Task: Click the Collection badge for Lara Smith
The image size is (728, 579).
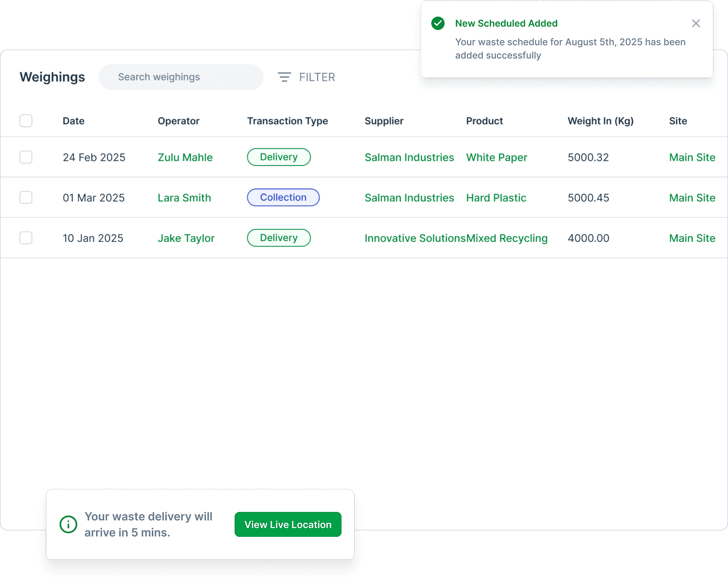Action: pos(283,197)
